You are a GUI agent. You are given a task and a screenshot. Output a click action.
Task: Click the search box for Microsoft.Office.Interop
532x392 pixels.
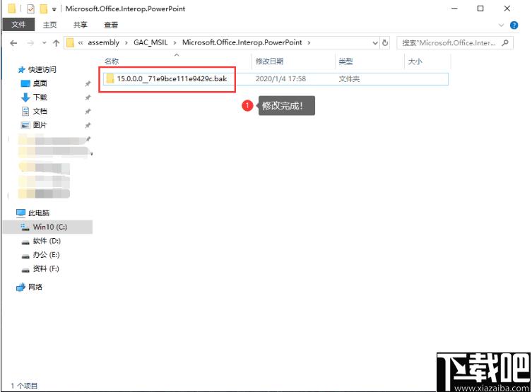(x=449, y=42)
